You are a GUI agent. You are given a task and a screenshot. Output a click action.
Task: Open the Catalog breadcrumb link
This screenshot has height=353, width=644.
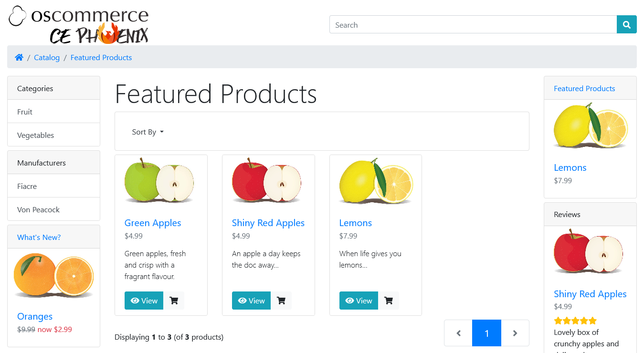[47, 57]
